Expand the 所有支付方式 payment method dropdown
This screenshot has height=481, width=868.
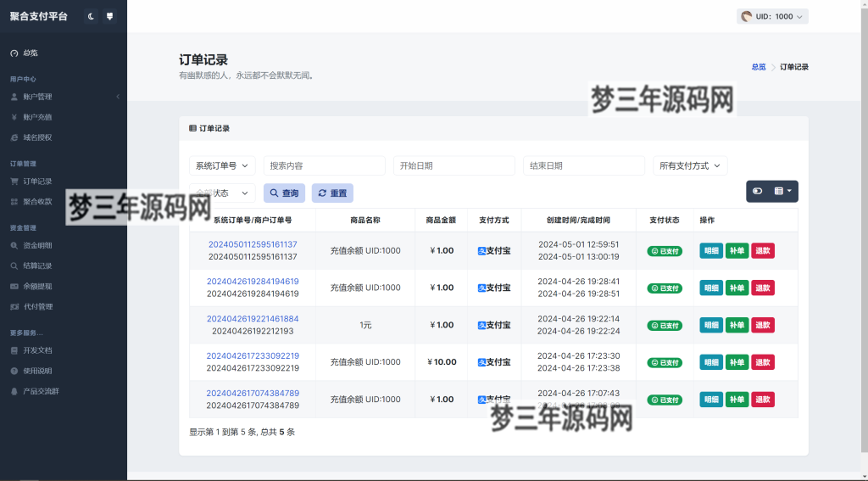point(689,165)
